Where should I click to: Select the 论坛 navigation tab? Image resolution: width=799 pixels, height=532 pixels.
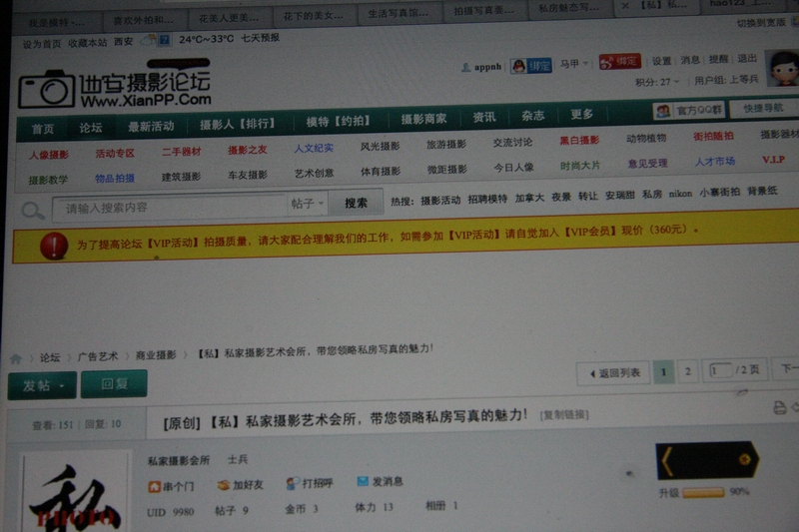pyautogui.click(x=91, y=128)
